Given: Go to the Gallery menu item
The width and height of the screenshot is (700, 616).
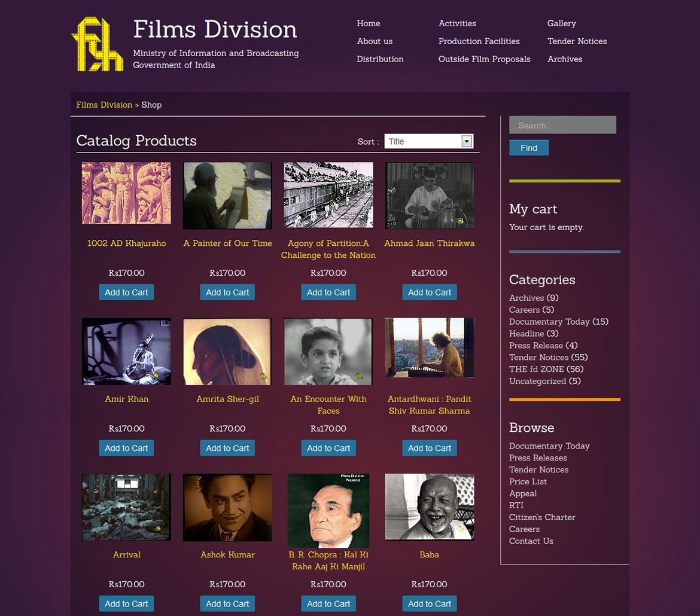Looking at the screenshot, I should [x=561, y=23].
